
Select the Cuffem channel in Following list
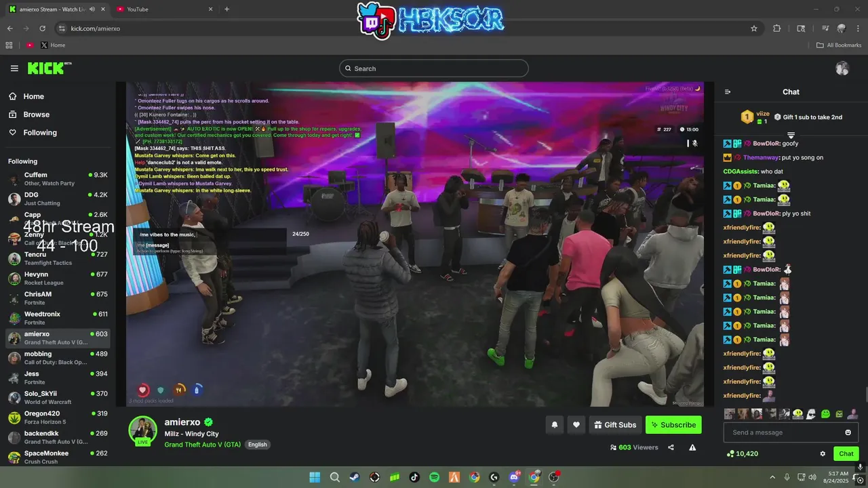(58, 179)
